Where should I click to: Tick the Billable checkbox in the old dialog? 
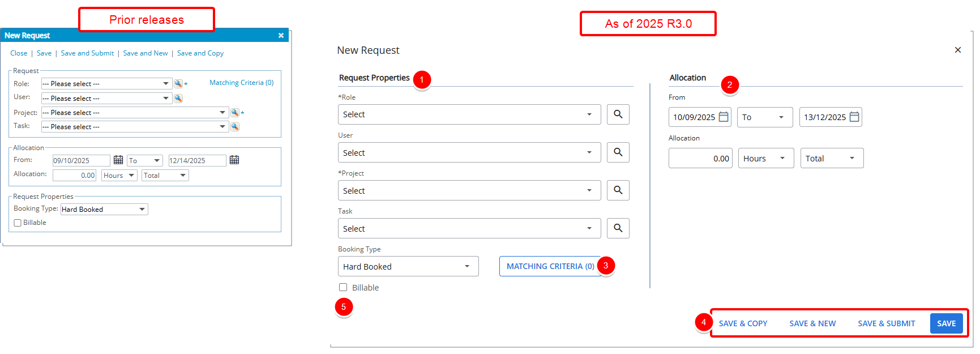18,223
